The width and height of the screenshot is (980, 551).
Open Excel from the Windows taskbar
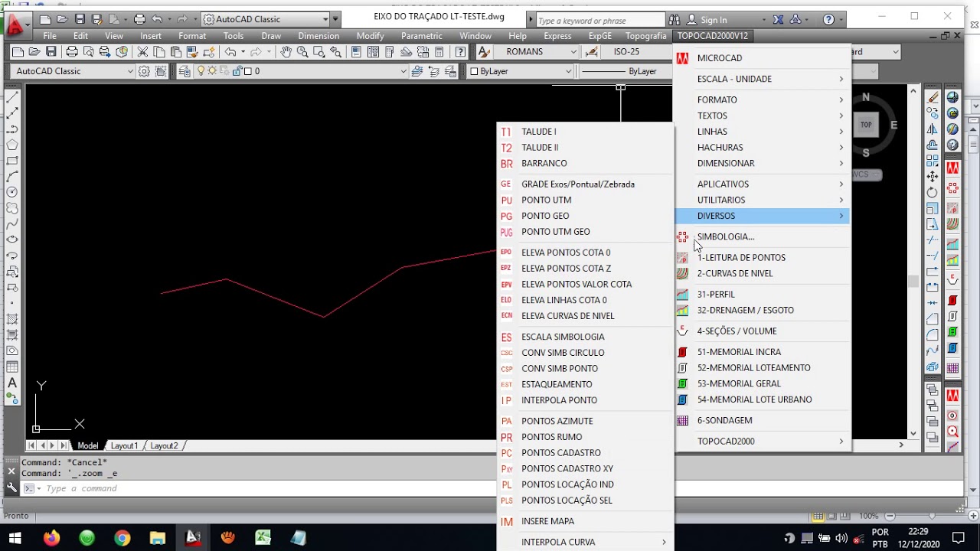[x=263, y=538]
